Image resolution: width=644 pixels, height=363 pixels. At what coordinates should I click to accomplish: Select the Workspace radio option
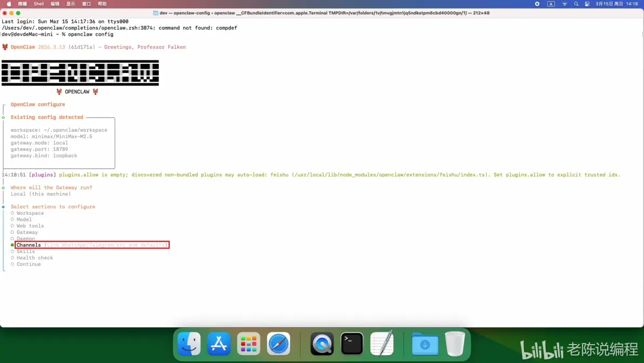tap(12, 213)
